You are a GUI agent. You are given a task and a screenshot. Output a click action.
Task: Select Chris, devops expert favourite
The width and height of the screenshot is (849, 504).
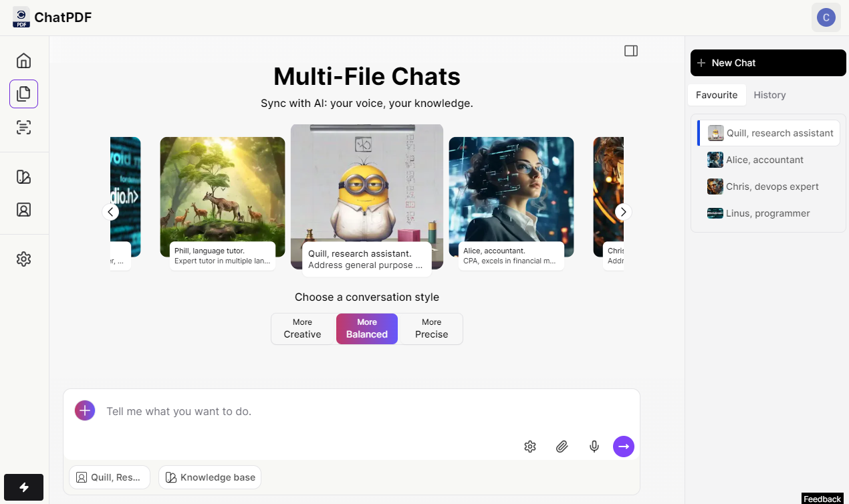pyautogui.click(x=768, y=186)
